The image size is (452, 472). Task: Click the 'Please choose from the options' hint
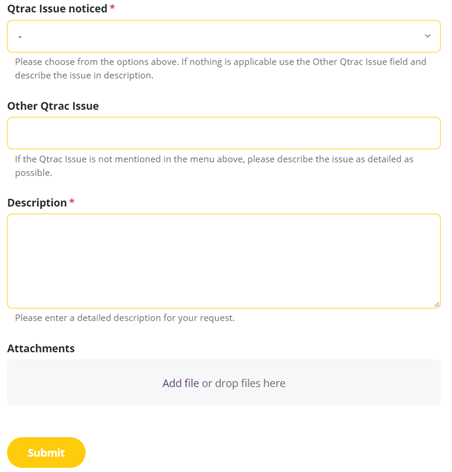220,68
